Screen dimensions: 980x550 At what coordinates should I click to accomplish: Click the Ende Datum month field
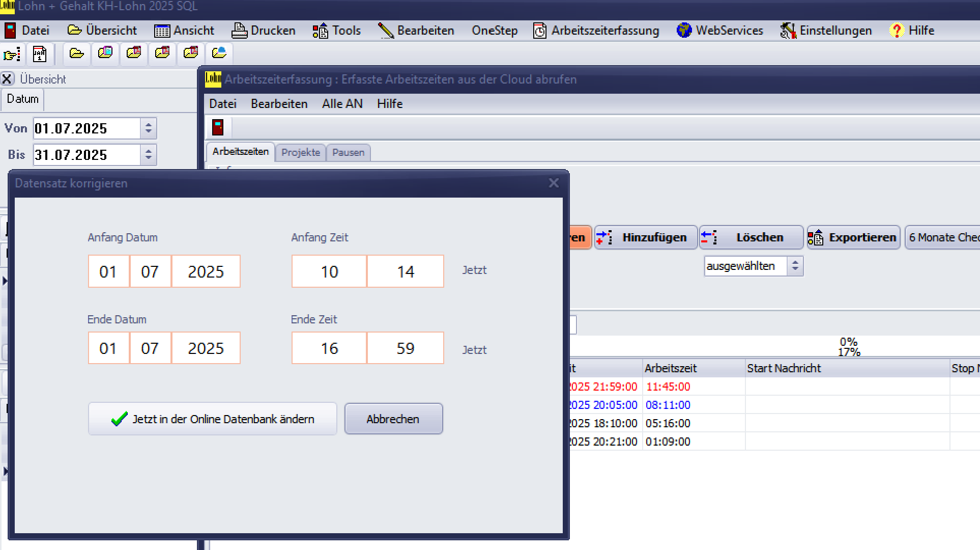pos(150,348)
